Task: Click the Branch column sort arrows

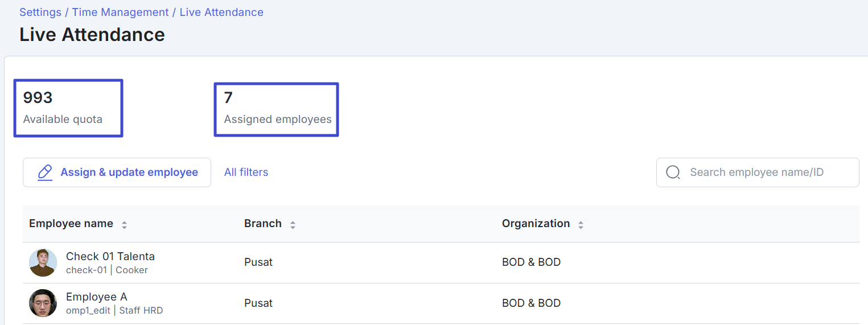Action: click(x=293, y=225)
